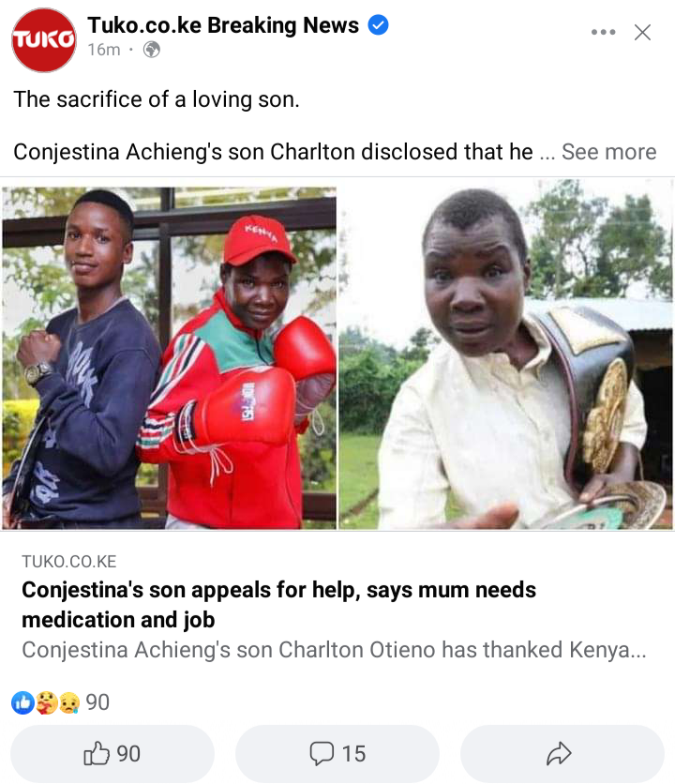Open the article description about Charlton Otieno
The height and width of the screenshot is (784, 675).
tap(334, 650)
